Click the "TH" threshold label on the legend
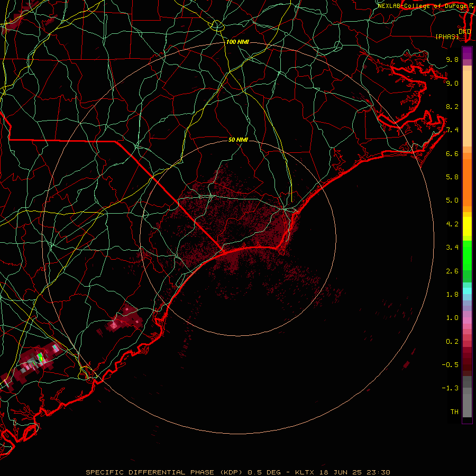Image resolution: width=476 pixels, height=476 pixels. tap(454, 411)
